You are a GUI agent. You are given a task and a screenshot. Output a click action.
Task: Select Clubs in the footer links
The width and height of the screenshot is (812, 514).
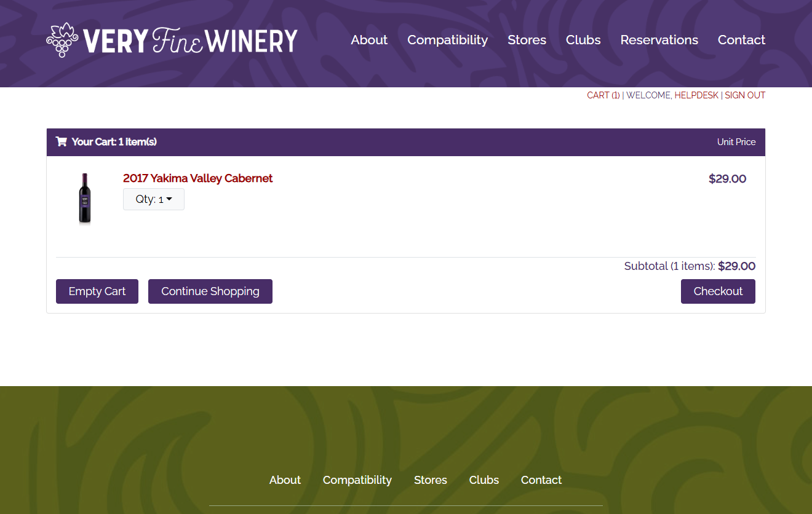[484, 480]
